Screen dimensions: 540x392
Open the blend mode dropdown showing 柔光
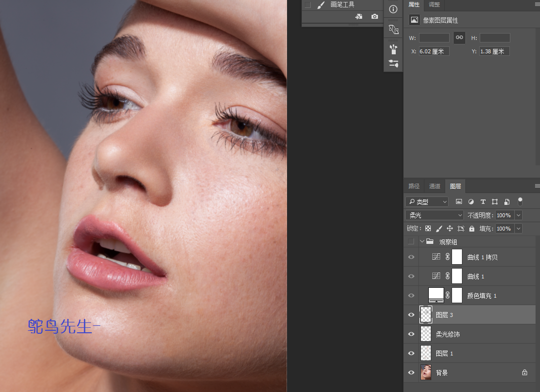click(434, 216)
